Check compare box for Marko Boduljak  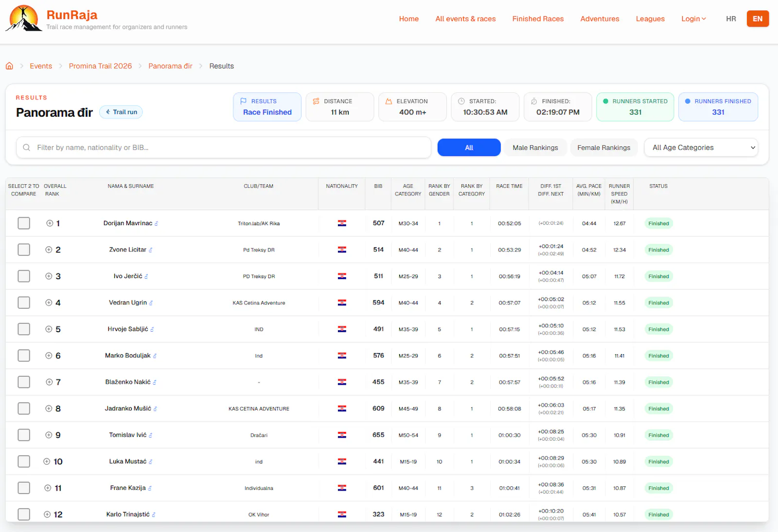(24, 355)
